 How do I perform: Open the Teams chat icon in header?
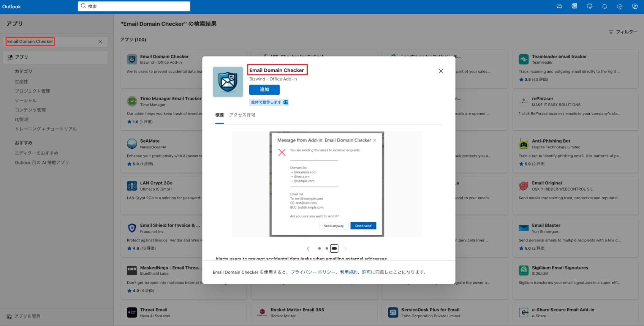coord(559,6)
